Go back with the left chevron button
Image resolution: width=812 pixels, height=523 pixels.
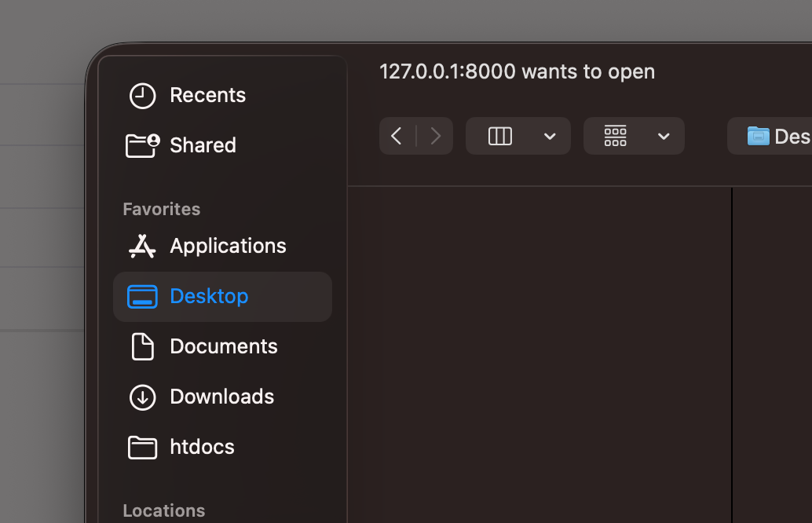tap(397, 136)
